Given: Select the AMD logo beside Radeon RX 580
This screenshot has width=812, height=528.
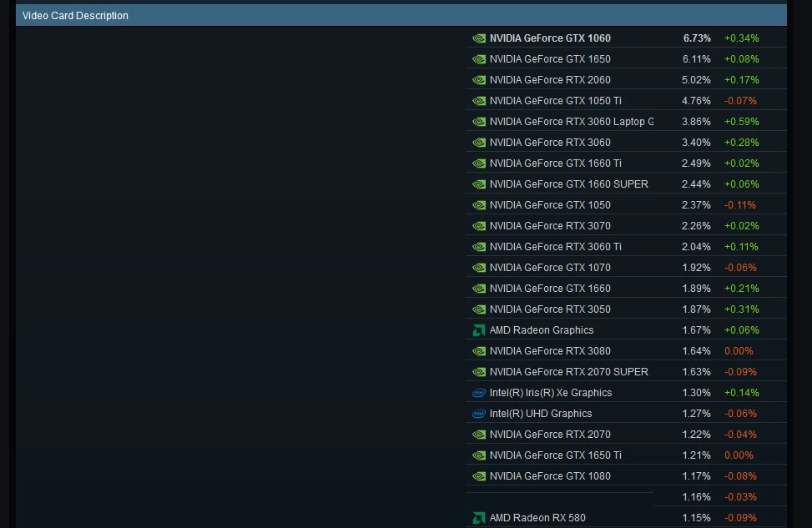Looking at the screenshot, I should tap(479, 518).
